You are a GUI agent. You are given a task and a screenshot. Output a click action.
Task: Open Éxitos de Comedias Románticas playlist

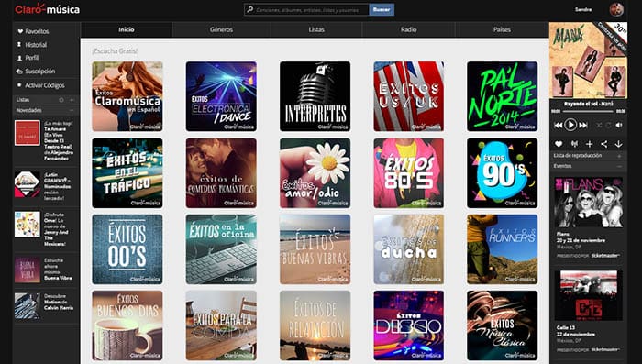[221, 173]
